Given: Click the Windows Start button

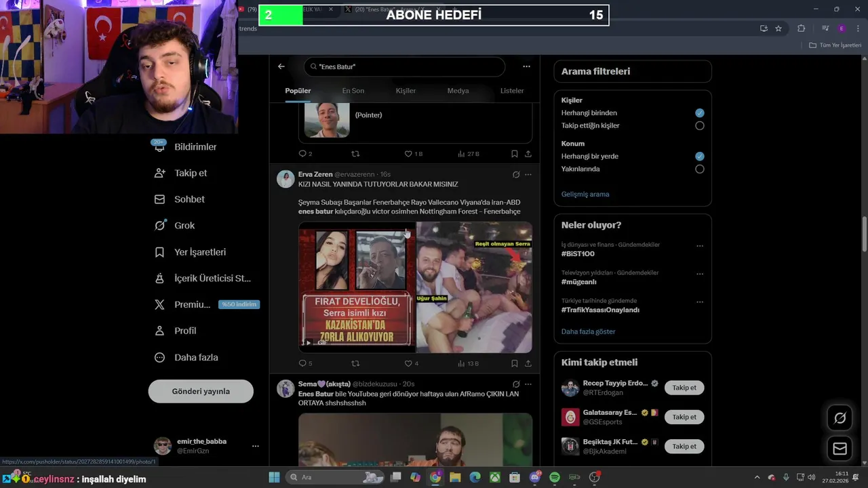Looking at the screenshot, I should (274, 477).
